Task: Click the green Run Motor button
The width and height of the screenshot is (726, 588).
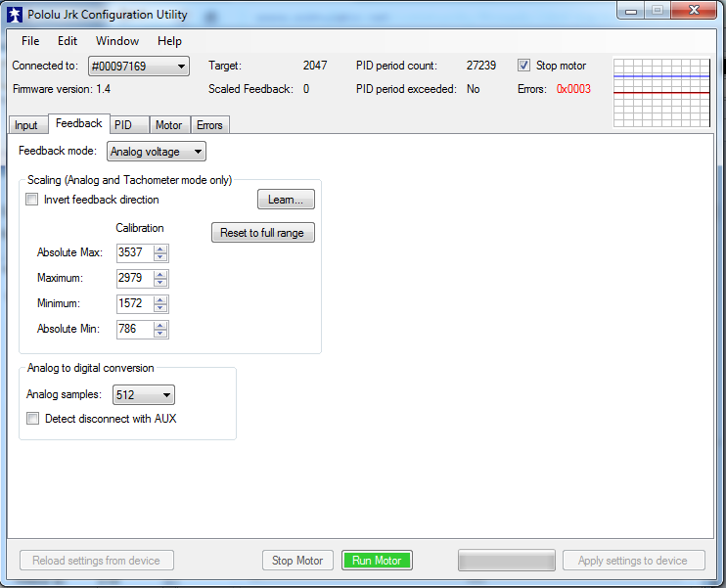Action: click(x=377, y=561)
